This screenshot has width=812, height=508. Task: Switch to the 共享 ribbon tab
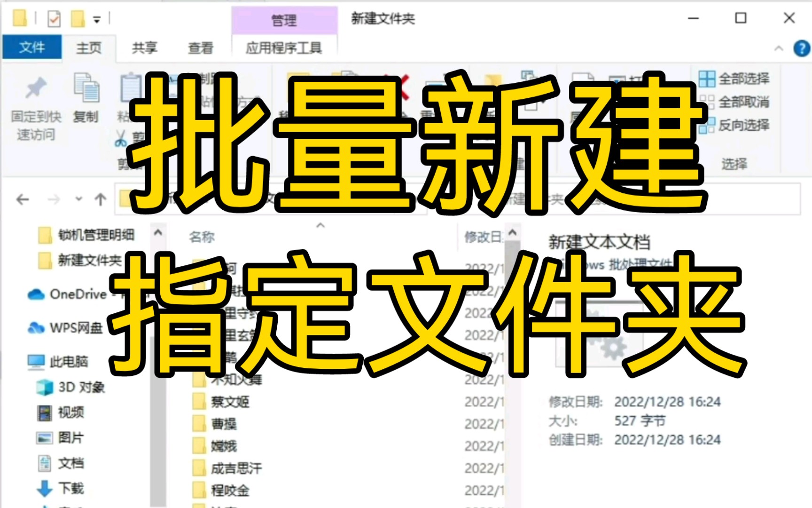tap(144, 48)
